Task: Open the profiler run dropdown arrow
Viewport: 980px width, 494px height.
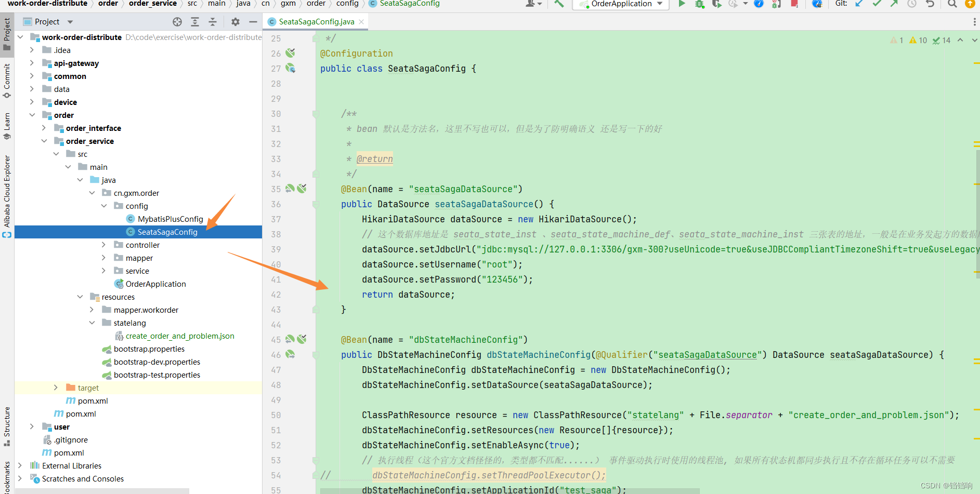Action: [745, 4]
